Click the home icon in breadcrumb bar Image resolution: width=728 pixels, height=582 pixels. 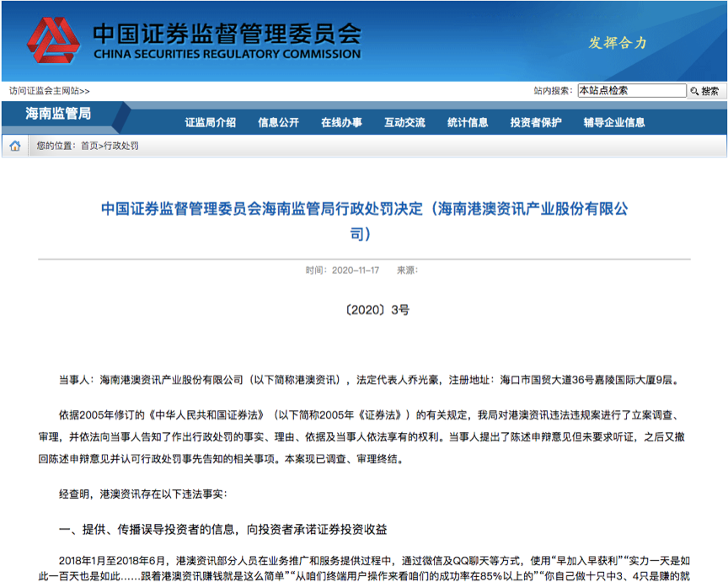[15, 146]
